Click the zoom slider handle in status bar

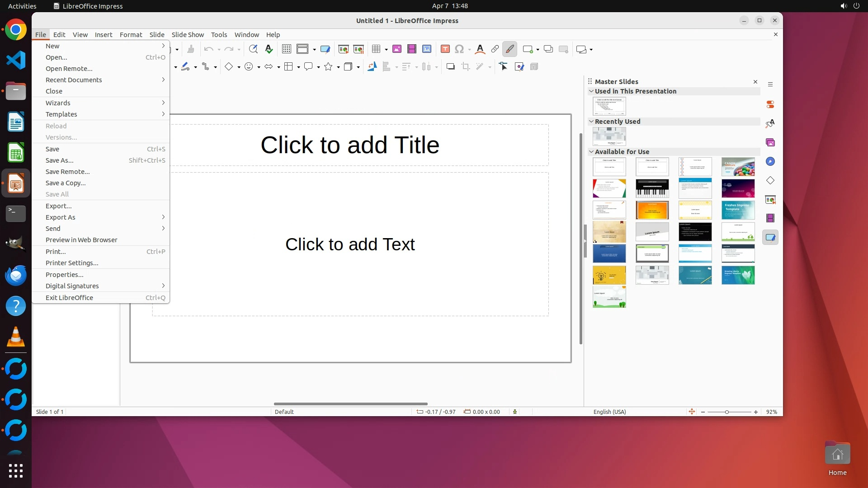click(726, 412)
